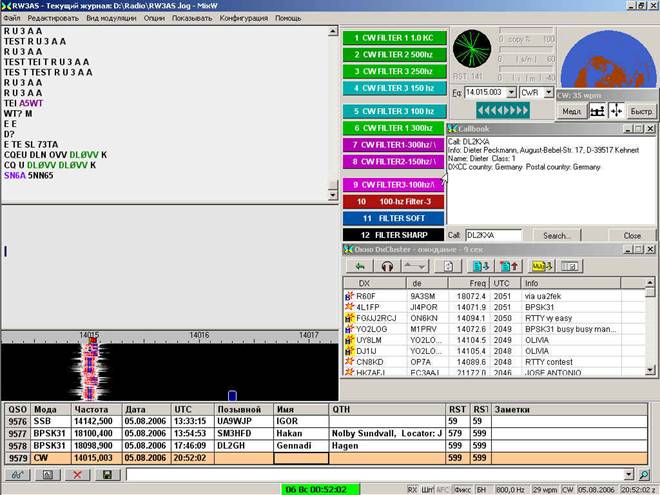Viewport: 660px width, 495px height.
Task: Click the document with red up arrow icon
Action: pos(509,266)
